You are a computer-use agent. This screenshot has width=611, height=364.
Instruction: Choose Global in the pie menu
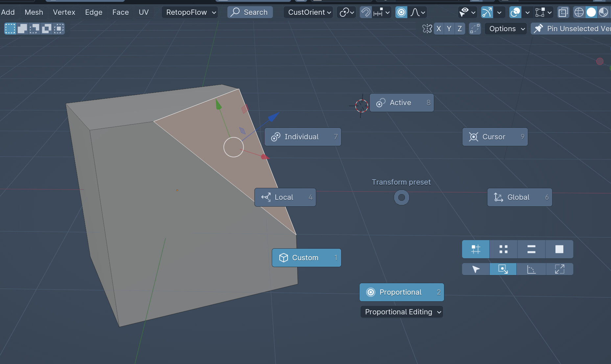pyautogui.click(x=520, y=197)
